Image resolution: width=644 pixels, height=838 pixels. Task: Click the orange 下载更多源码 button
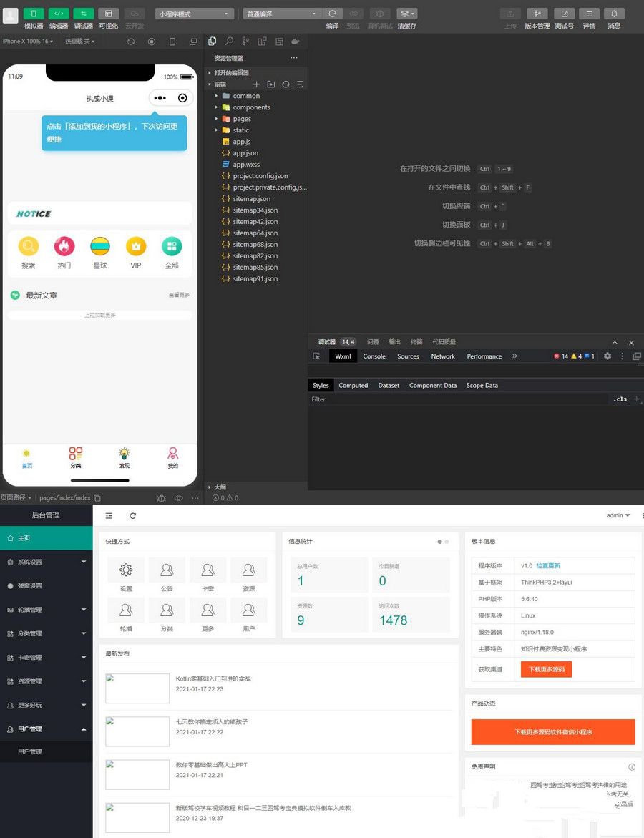546,669
